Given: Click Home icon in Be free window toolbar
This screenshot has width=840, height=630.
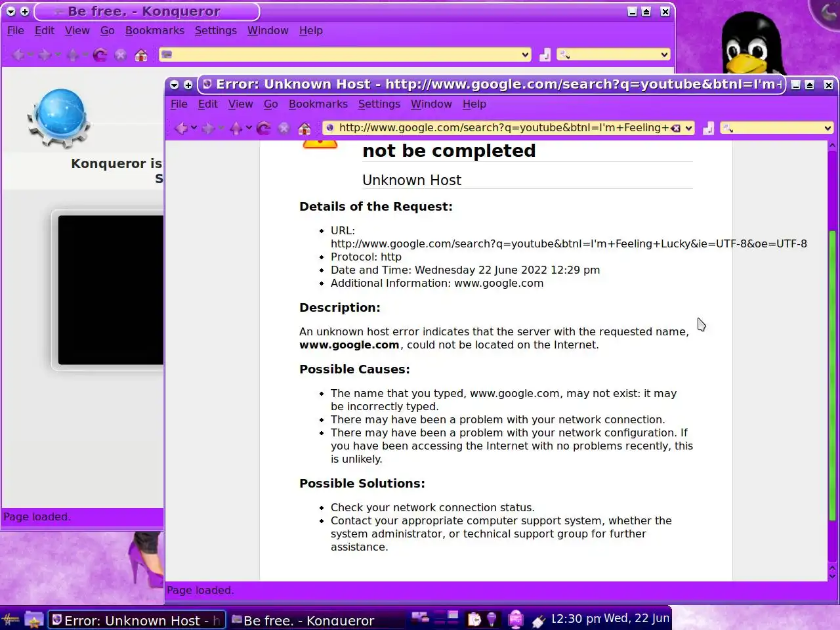Looking at the screenshot, I should pyautogui.click(x=141, y=54).
